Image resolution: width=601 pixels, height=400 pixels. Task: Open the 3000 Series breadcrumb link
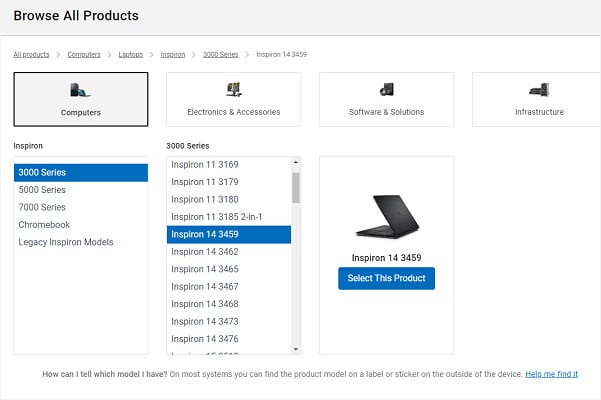(x=221, y=54)
